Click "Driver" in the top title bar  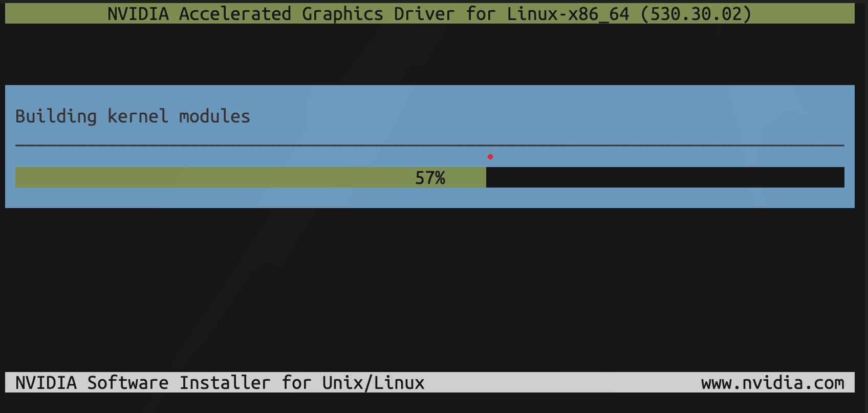click(424, 14)
